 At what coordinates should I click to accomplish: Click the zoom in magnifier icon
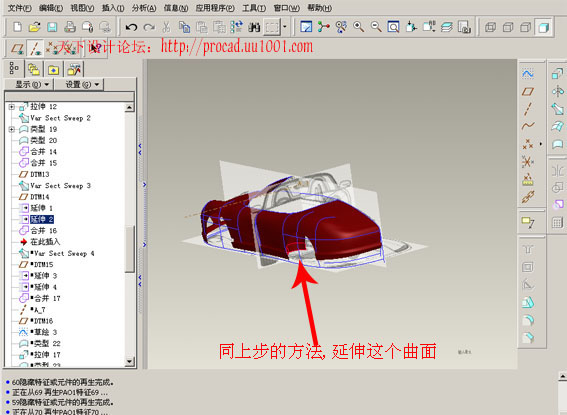point(358,27)
